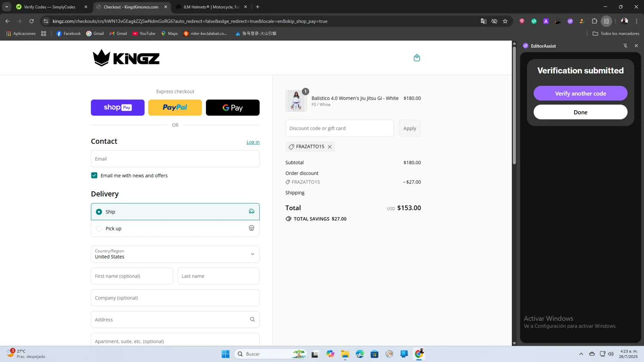Image resolution: width=644 pixels, height=362 pixels.
Task: Click the Balistico Gi product thumbnail
Action: [296, 101]
